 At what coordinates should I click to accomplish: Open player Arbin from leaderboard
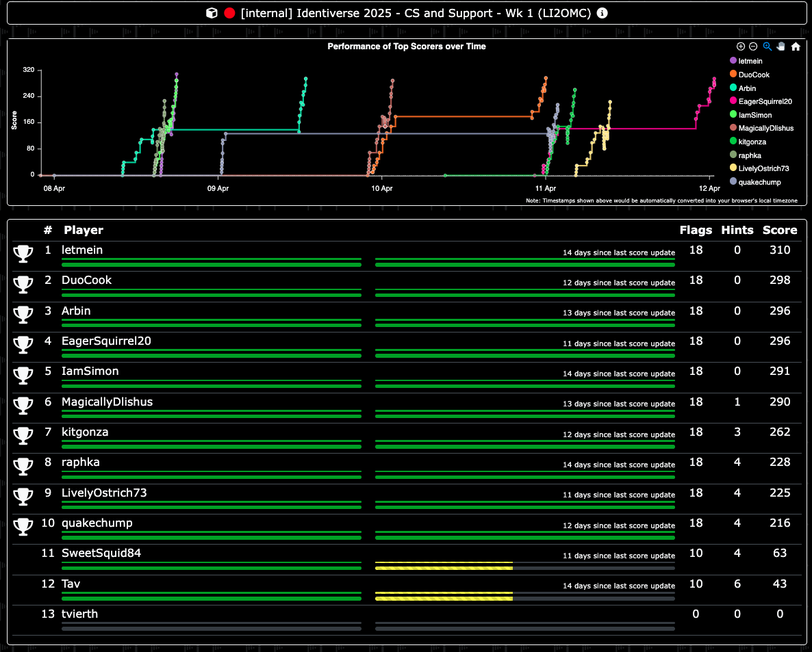pyautogui.click(x=76, y=311)
